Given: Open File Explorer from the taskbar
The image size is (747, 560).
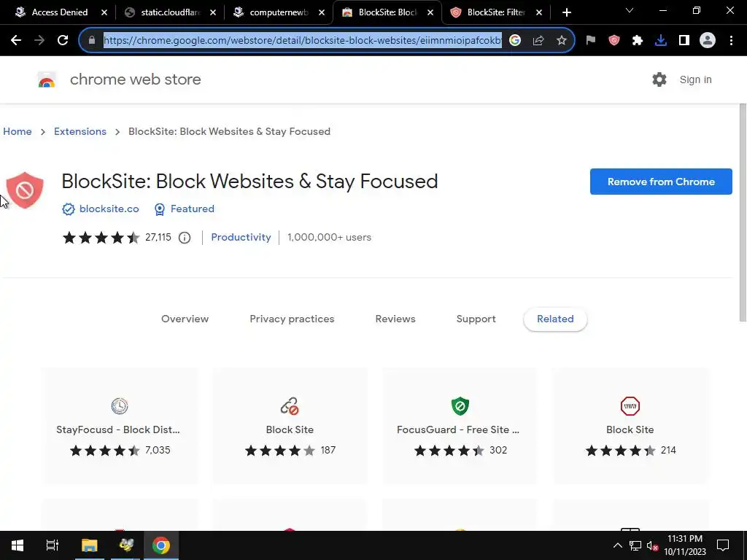Looking at the screenshot, I should [89, 545].
